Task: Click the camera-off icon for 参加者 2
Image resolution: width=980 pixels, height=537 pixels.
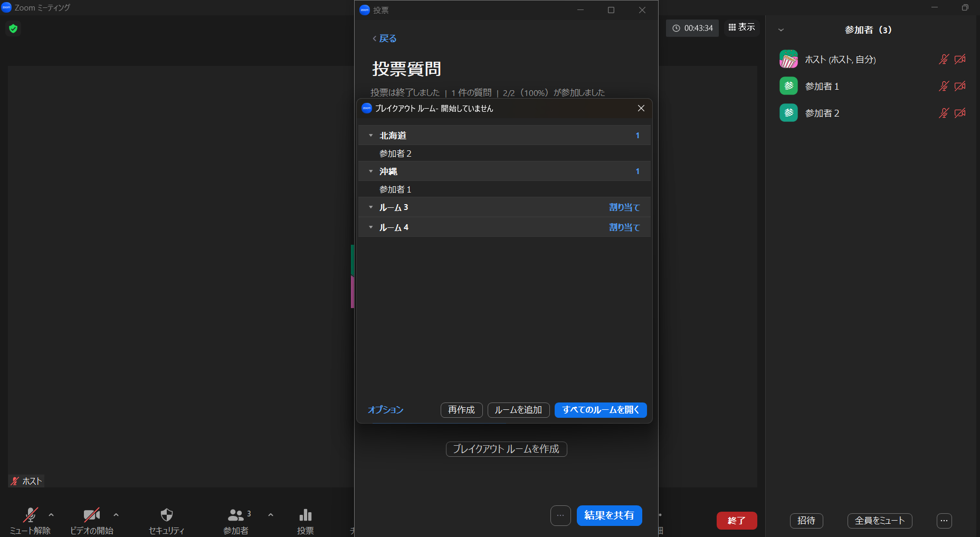Action: click(x=960, y=113)
